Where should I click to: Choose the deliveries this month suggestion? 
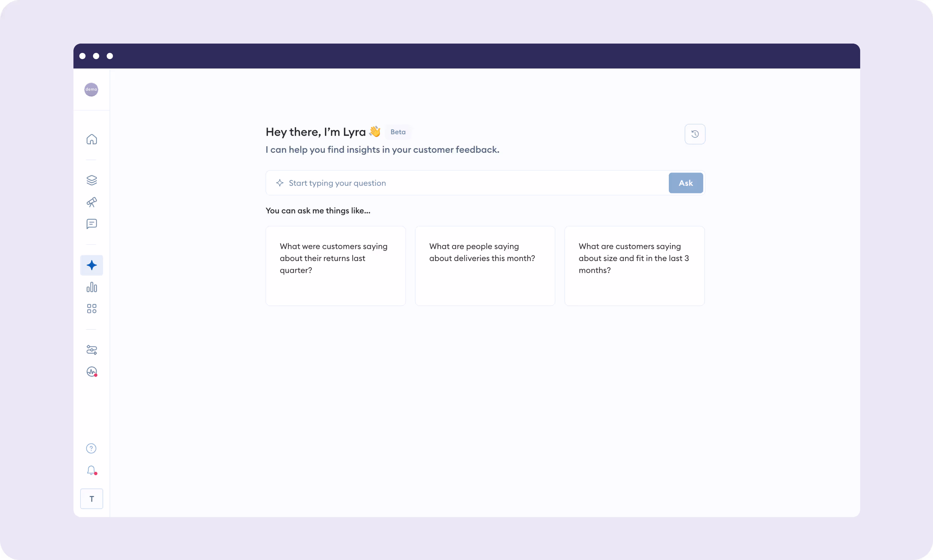click(x=485, y=266)
